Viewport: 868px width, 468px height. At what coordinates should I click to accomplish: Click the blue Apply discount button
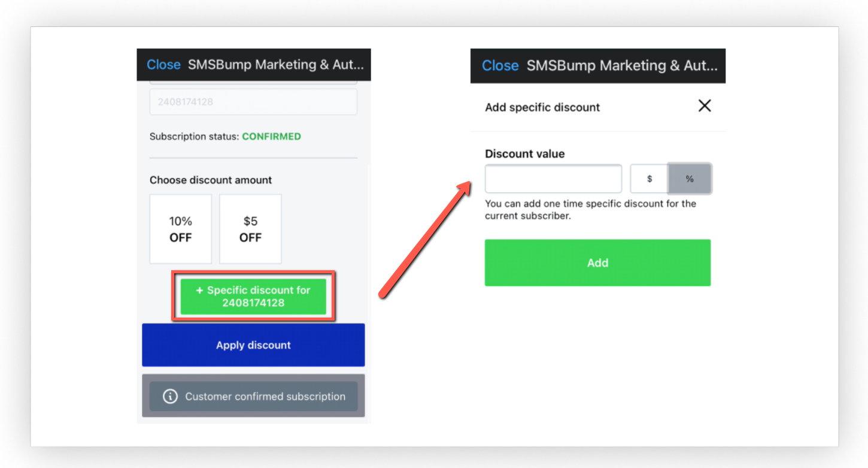tap(253, 345)
